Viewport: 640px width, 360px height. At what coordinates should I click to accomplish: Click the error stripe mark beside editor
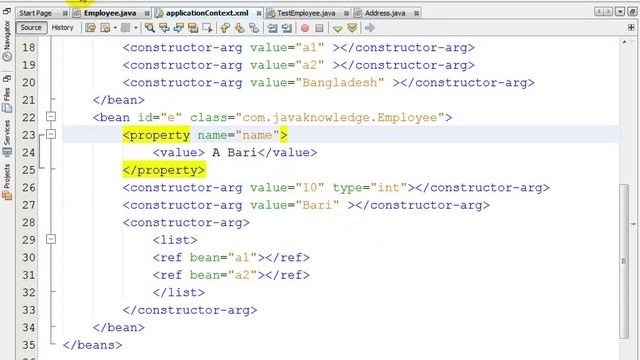tap(633, 224)
